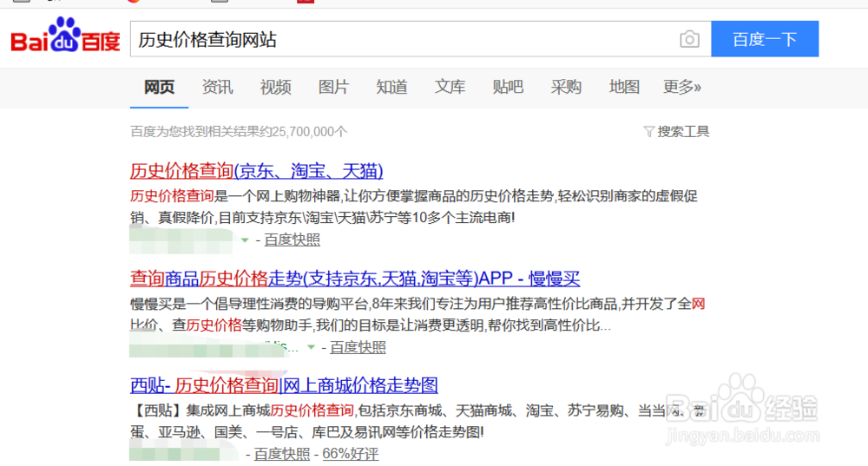Switch to the 资讯 tab
The image size is (868, 466).
pos(217,87)
